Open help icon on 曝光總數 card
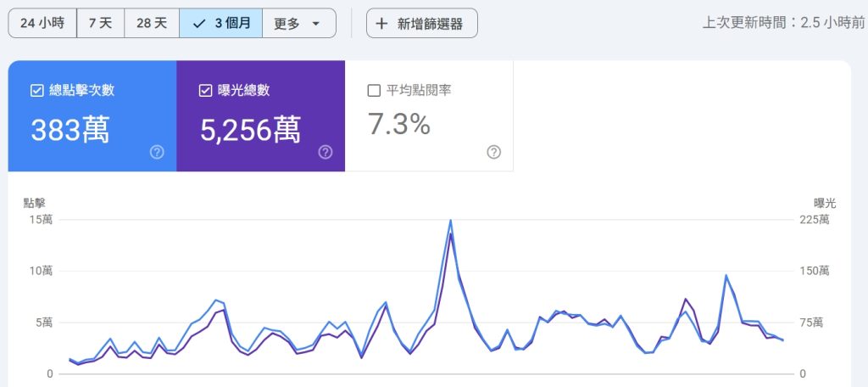 point(325,153)
